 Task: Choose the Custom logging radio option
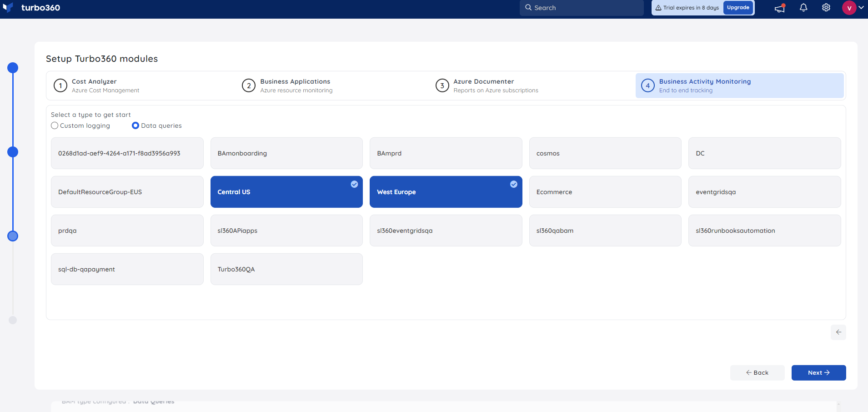tap(55, 126)
